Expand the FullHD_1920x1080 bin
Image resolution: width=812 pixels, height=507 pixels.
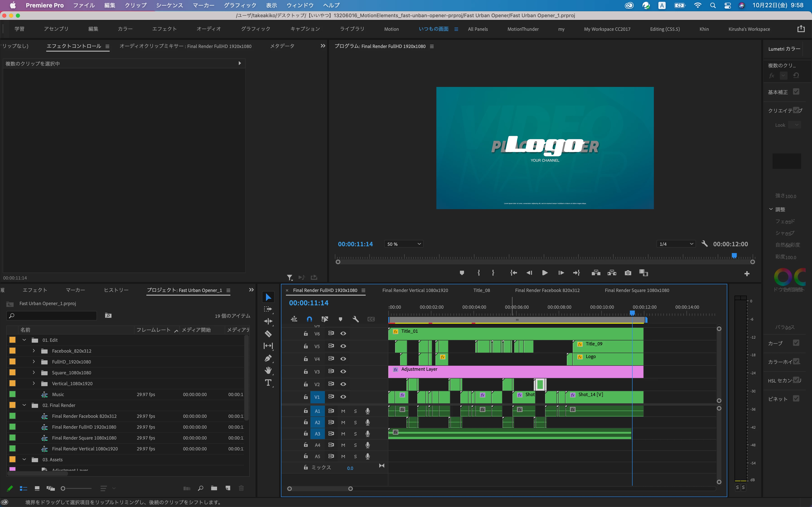coord(34,362)
